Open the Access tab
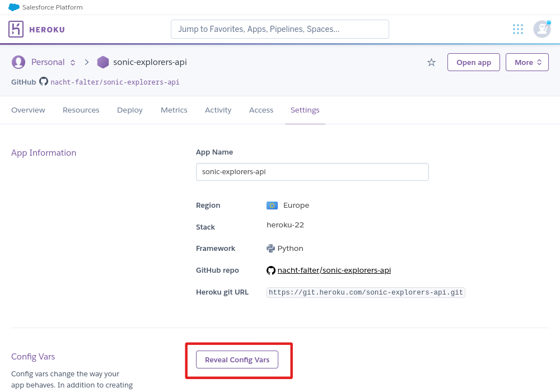 pos(261,110)
